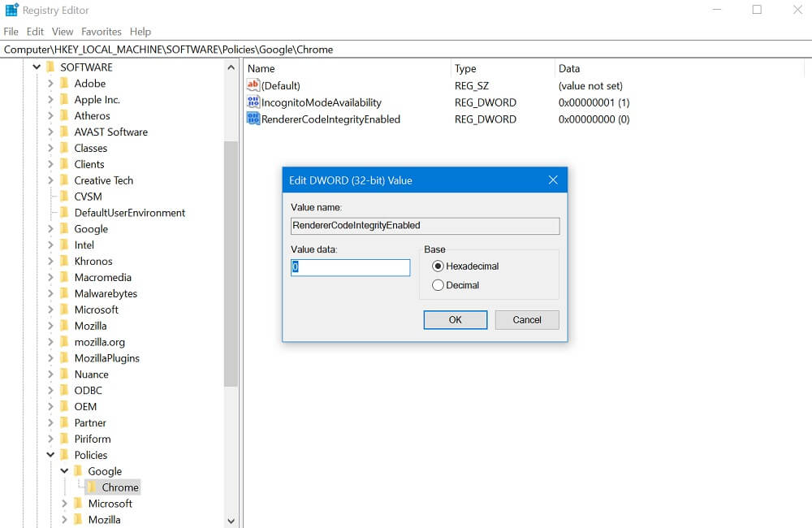This screenshot has height=528, width=812.
Task: Expand the Microsoft key under SOFTWARE
Action: coord(50,309)
